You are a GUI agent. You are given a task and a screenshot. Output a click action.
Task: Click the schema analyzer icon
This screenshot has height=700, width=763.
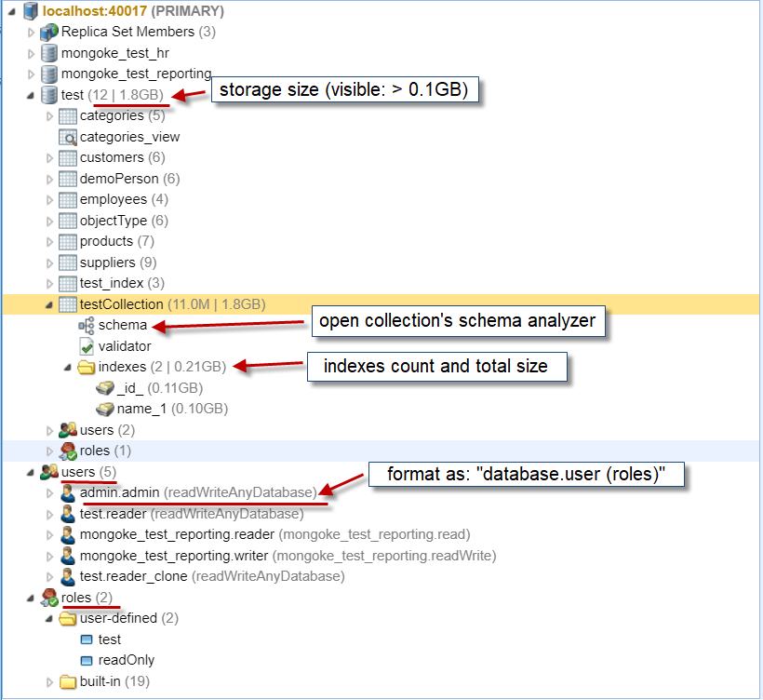pyautogui.click(x=87, y=325)
